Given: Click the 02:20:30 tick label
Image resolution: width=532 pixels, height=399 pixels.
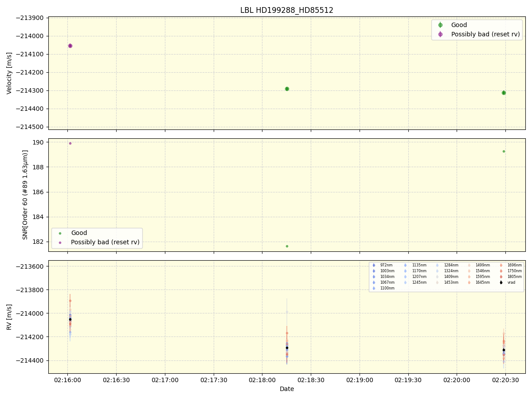Looking at the screenshot, I should pos(505,380).
